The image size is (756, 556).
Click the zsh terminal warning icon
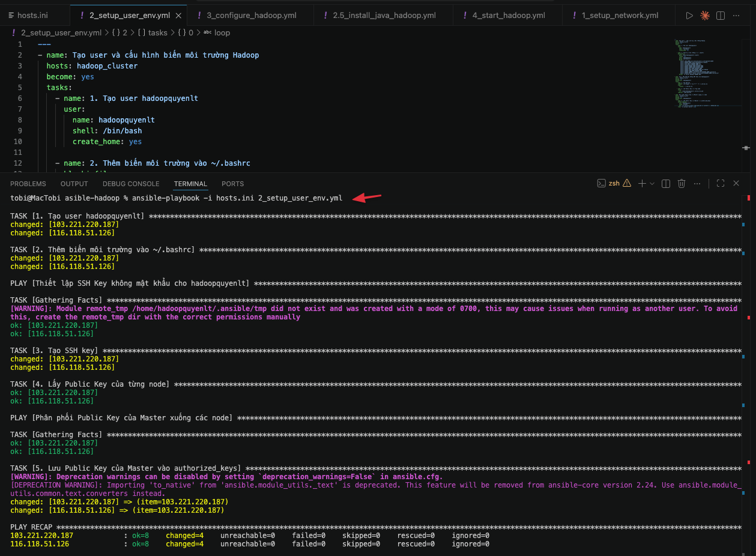click(627, 183)
